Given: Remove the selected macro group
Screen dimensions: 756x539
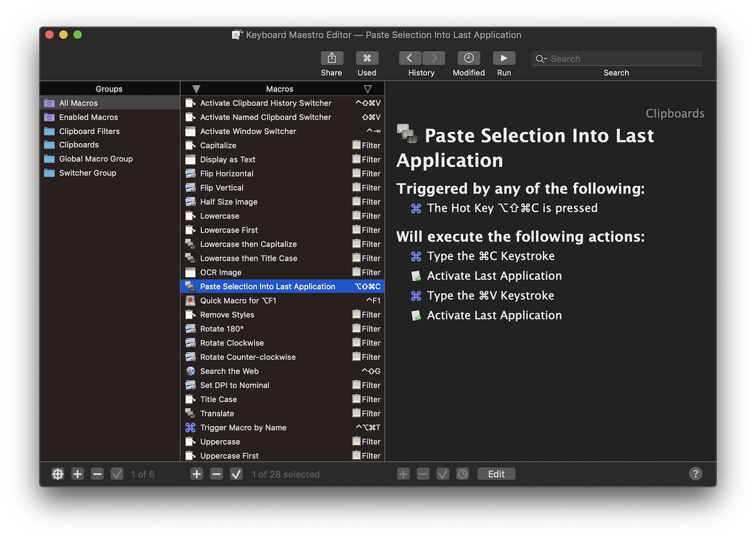Looking at the screenshot, I should (x=97, y=474).
